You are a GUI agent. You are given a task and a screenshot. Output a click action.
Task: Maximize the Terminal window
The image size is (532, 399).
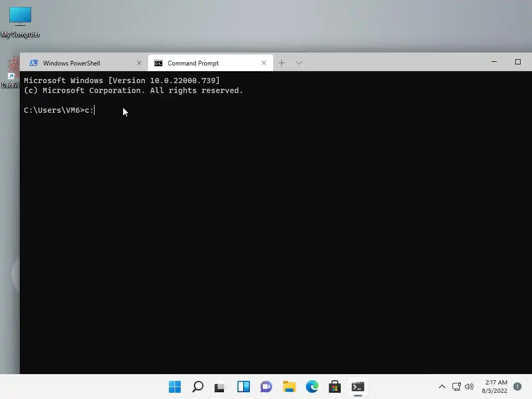click(518, 62)
